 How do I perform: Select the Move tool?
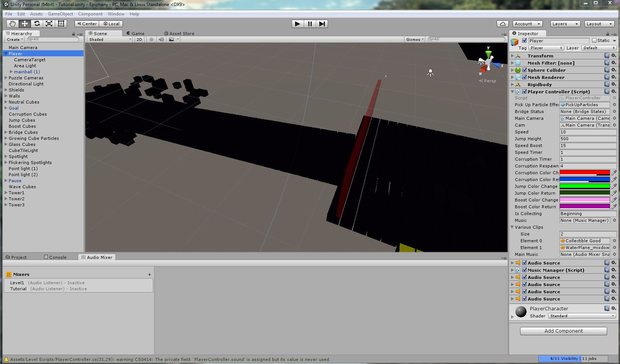coord(25,24)
